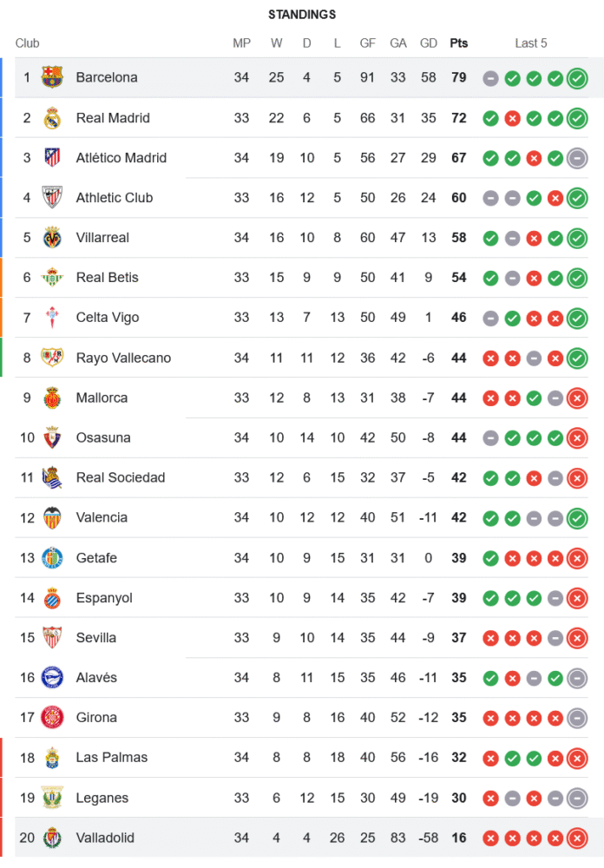Click Atlético Madrid's latest draw indicator

(x=577, y=158)
